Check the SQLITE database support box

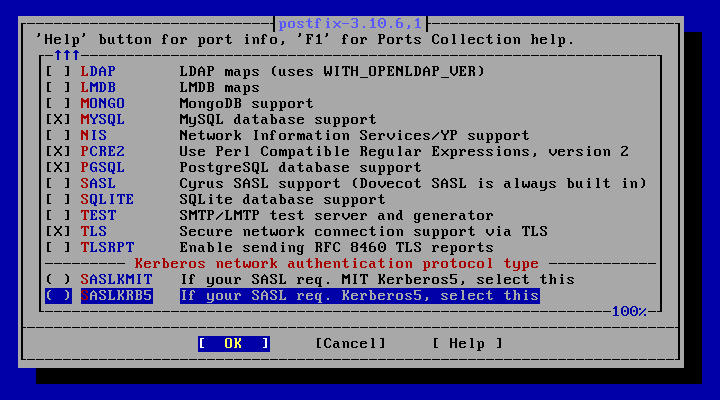(58, 200)
